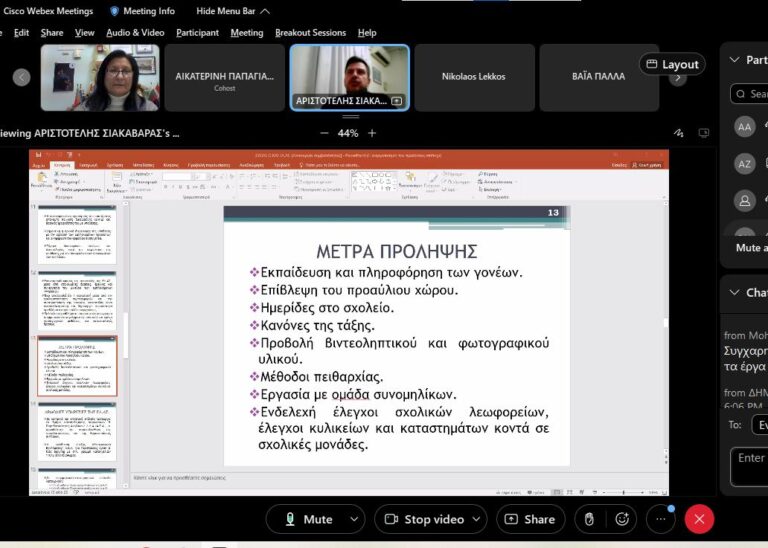Viewport: 768px width, 548px height.
Task: Click the red leave meeting button
Action: click(699, 519)
